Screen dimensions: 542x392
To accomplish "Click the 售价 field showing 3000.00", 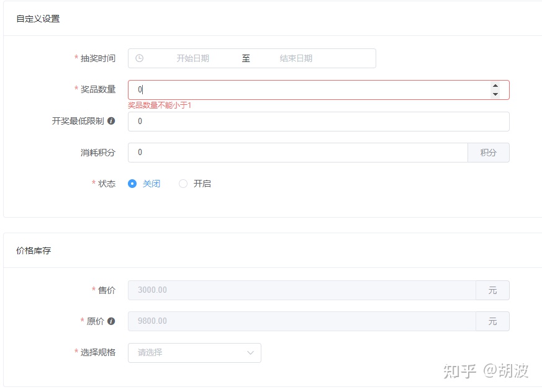I will tap(302, 290).
